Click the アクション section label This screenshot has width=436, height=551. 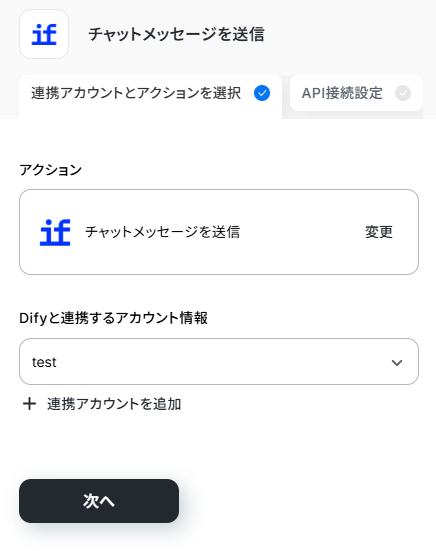pos(51,170)
